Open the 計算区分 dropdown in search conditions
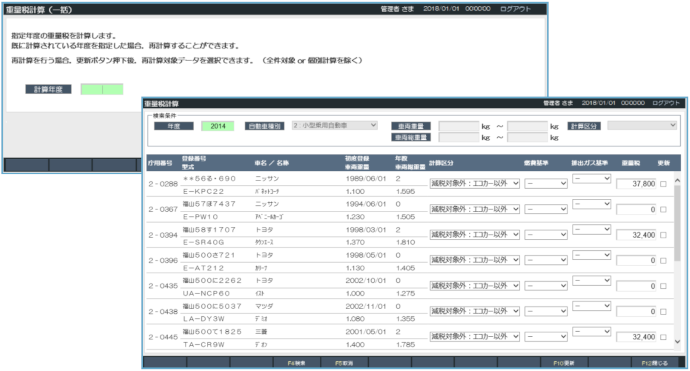 (642, 125)
